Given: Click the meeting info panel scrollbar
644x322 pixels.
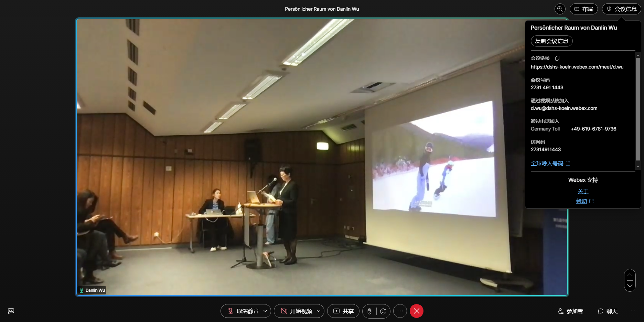Looking at the screenshot, I should [x=638, y=109].
